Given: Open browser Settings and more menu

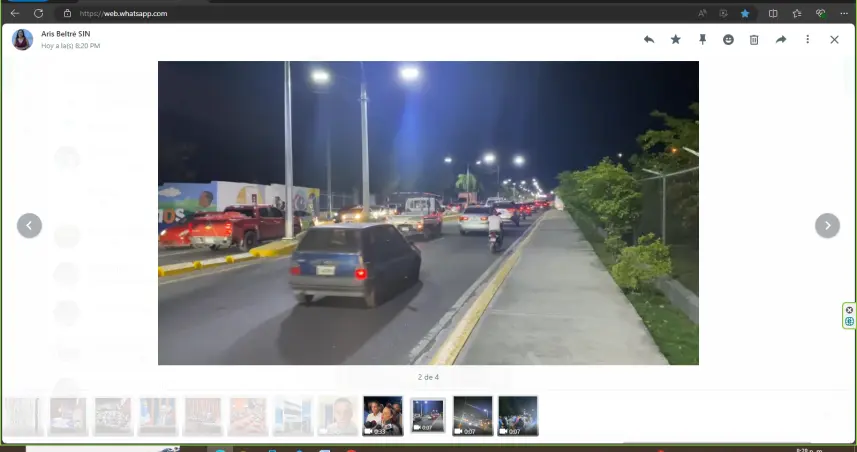Looking at the screenshot, I should point(844,13).
